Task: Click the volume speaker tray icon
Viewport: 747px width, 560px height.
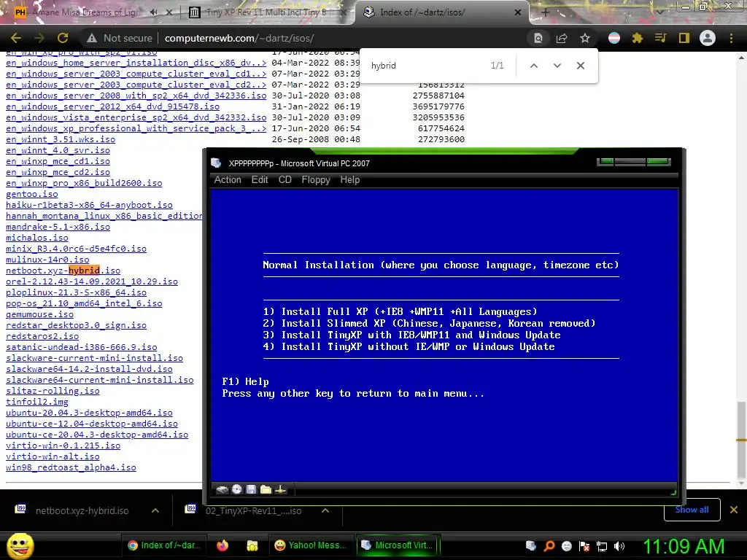Action: click(619, 546)
